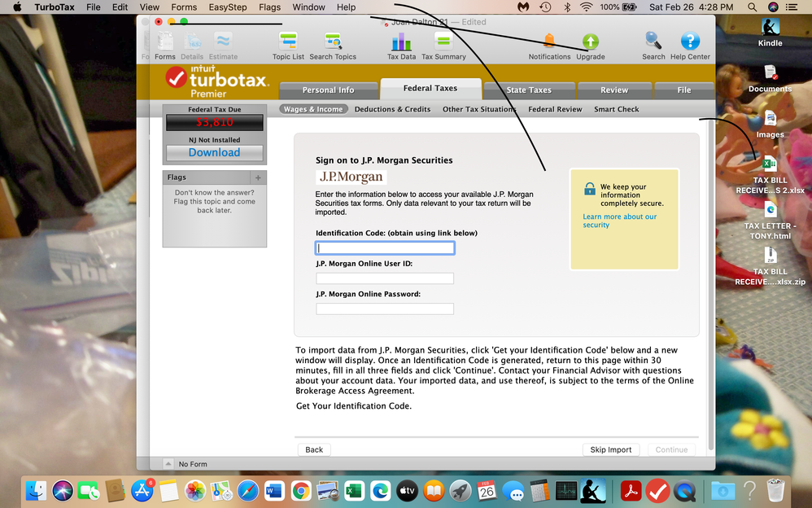Open Photos from the Dock
This screenshot has width=812, height=508.
point(194,490)
